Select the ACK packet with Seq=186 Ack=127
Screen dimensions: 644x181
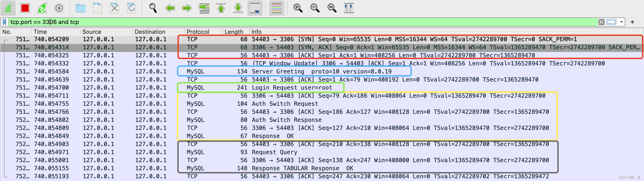(322, 112)
